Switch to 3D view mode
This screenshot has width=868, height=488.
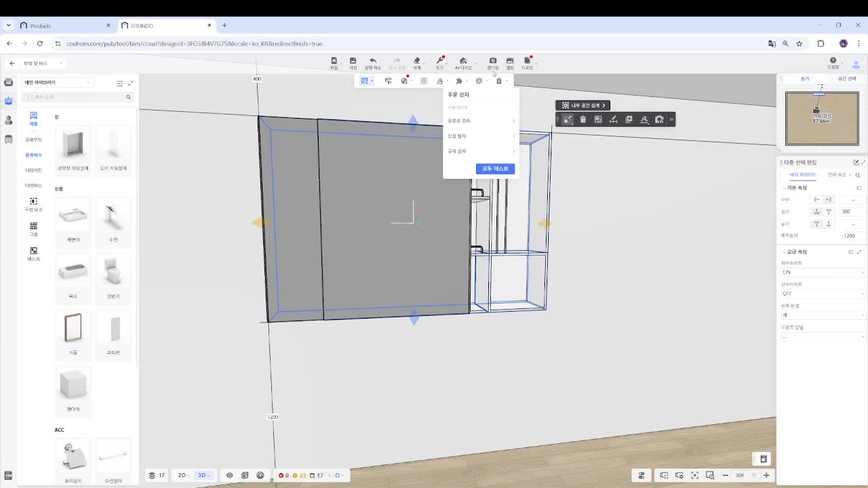pyautogui.click(x=202, y=475)
